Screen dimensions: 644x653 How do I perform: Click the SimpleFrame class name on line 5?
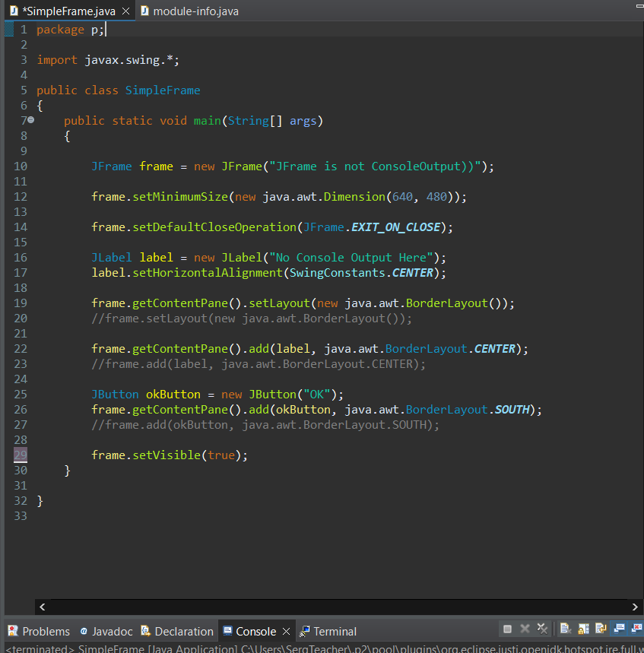pyautogui.click(x=163, y=90)
